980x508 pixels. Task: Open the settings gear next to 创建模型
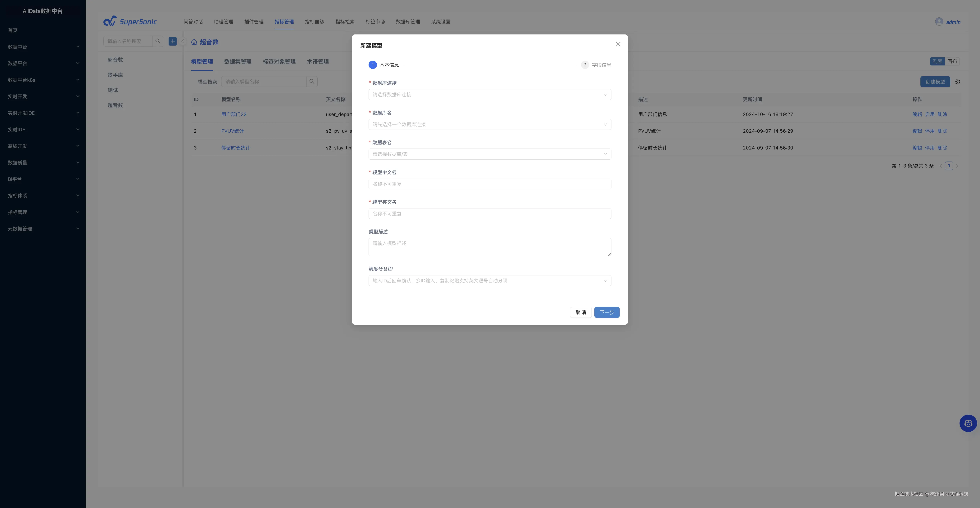(x=957, y=82)
